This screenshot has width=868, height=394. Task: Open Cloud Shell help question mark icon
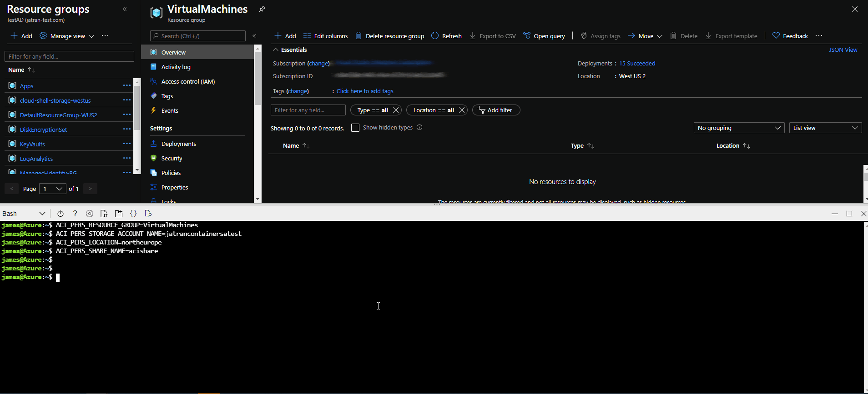point(75,214)
